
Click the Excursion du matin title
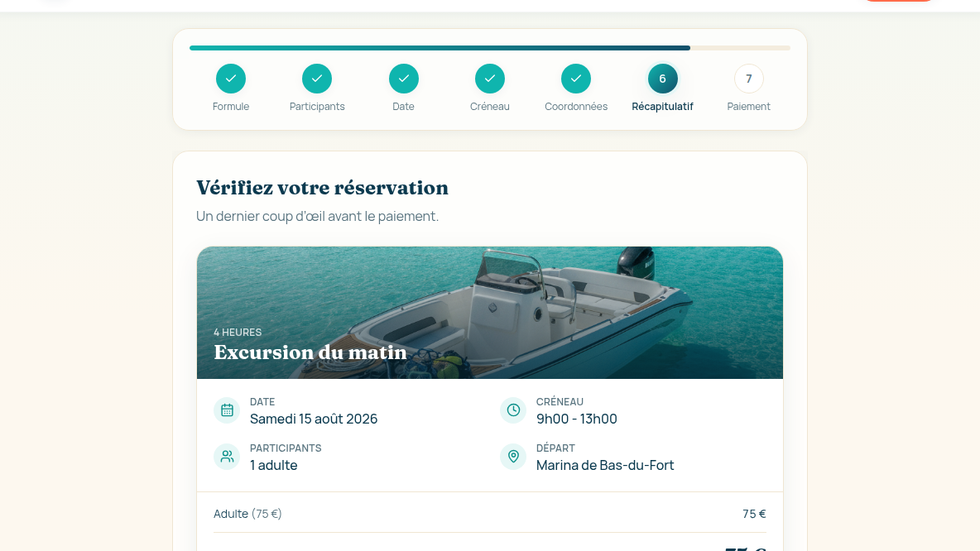310,352
